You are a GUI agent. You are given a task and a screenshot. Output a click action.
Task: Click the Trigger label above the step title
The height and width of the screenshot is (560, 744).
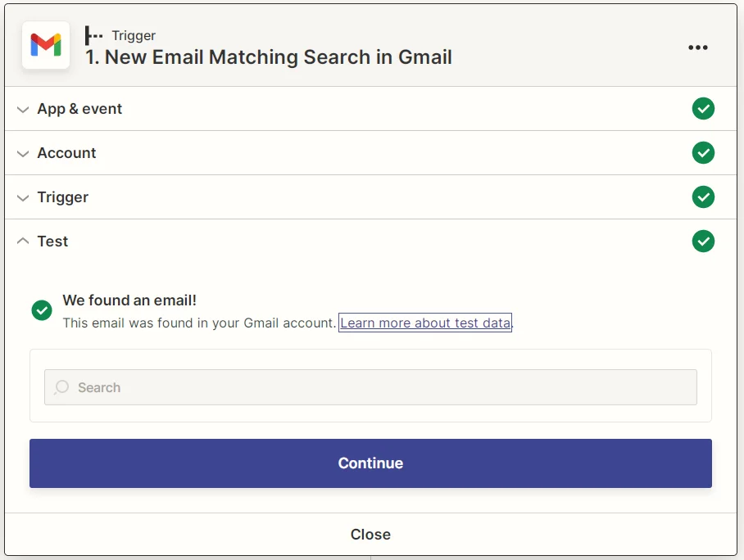133,35
